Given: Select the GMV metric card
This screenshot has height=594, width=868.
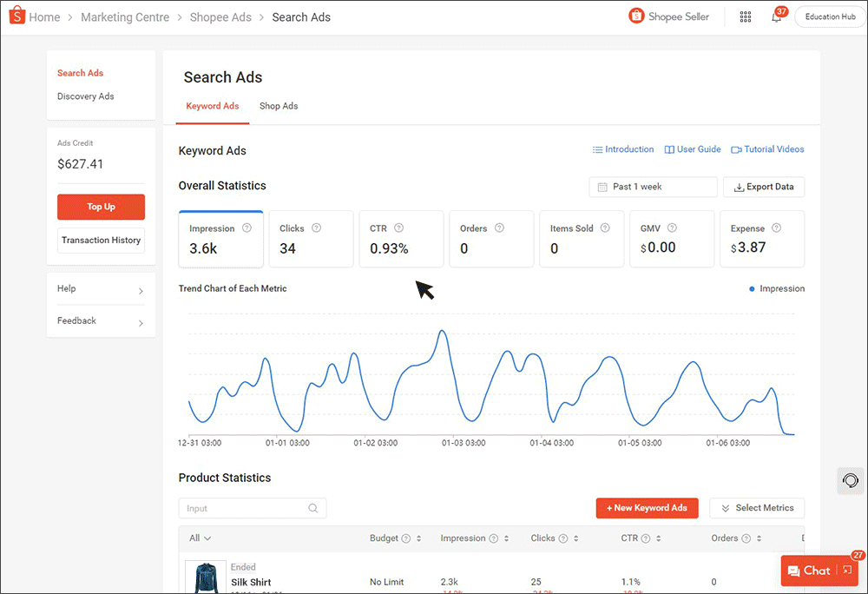Looking at the screenshot, I should point(672,239).
